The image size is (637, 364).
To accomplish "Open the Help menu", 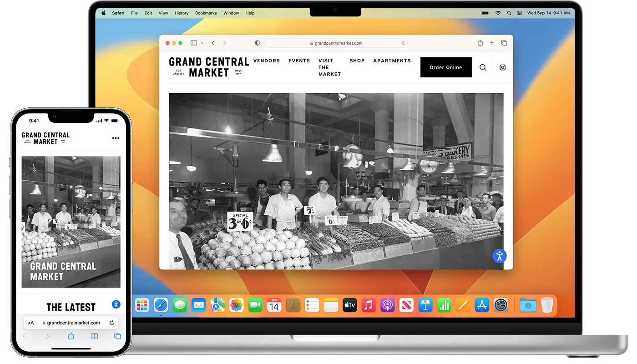I will click(x=250, y=13).
